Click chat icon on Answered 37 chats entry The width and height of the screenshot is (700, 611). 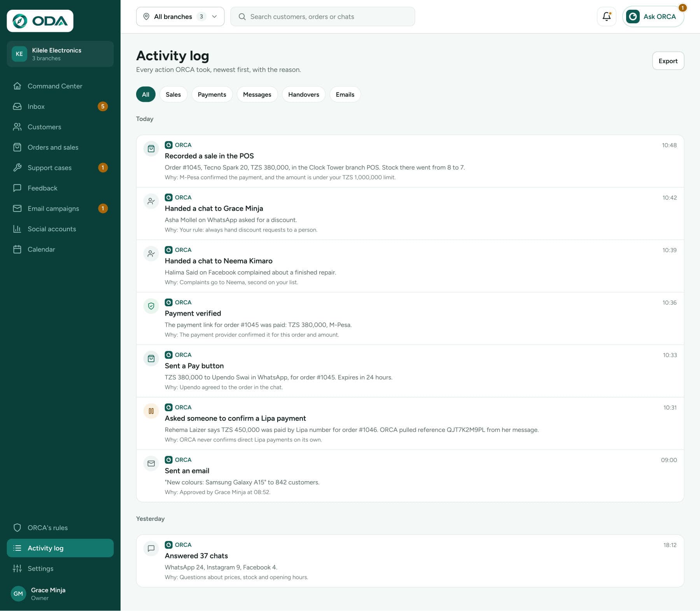click(151, 548)
